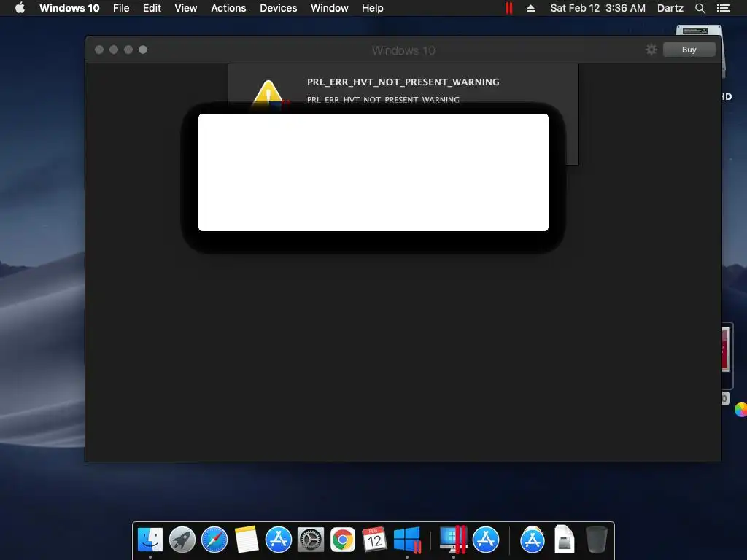Open the File menu
The width and height of the screenshot is (747, 560).
pyautogui.click(x=121, y=8)
